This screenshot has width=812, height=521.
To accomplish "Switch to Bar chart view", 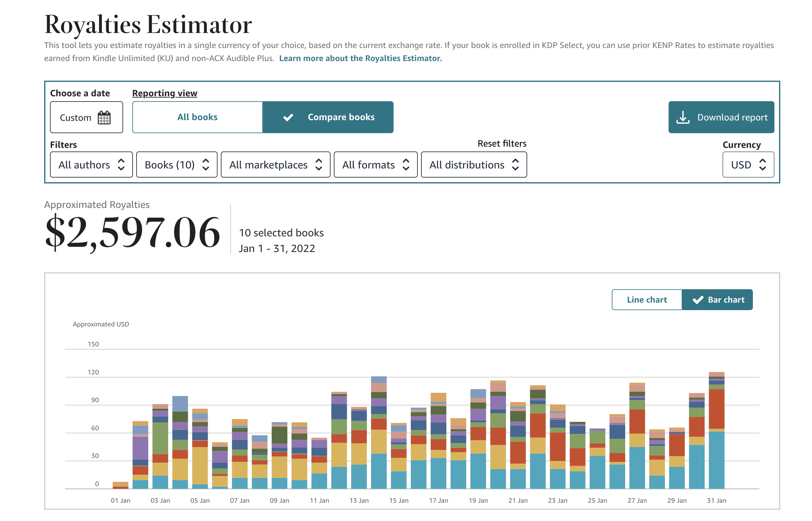I will pyautogui.click(x=717, y=300).
